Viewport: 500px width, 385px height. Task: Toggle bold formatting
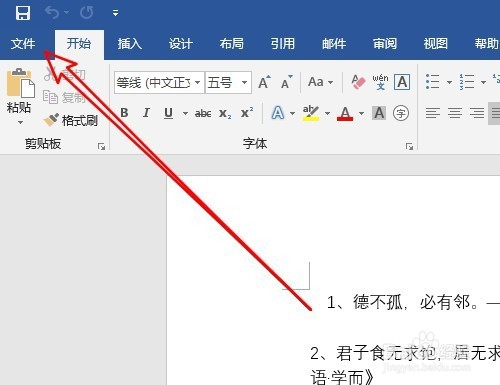[x=124, y=113]
